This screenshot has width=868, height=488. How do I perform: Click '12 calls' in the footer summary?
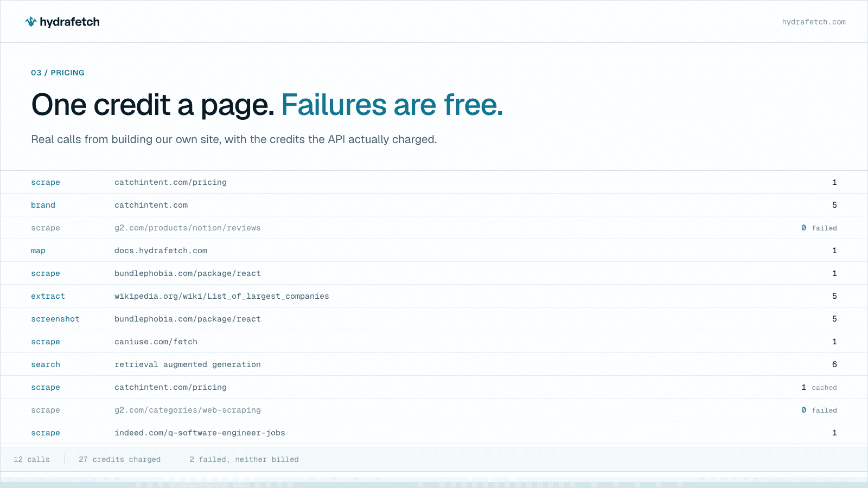31,459
